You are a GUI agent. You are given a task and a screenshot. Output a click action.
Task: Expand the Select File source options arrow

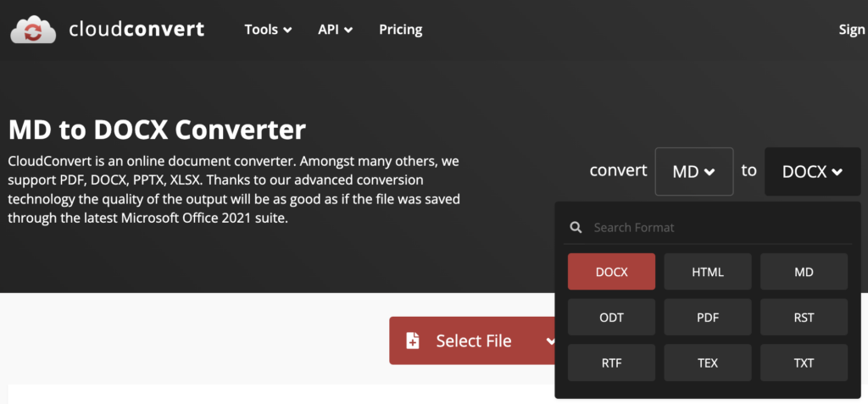(x=550, y=341)
